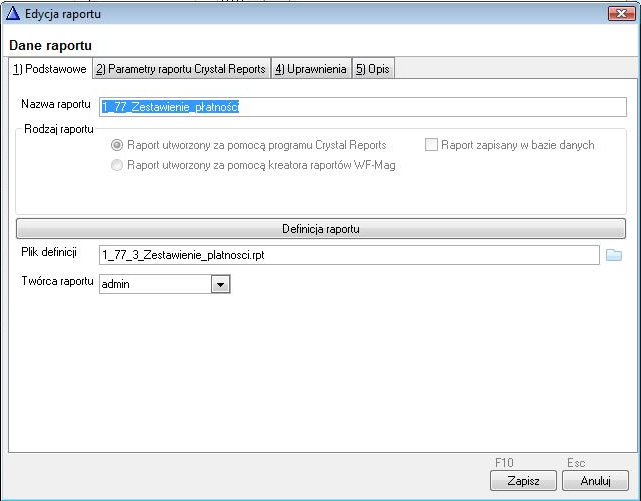Click the 'Rodzaj raportu' group label
The height and width of the screenshot is (501, 641).
point(58,129)
